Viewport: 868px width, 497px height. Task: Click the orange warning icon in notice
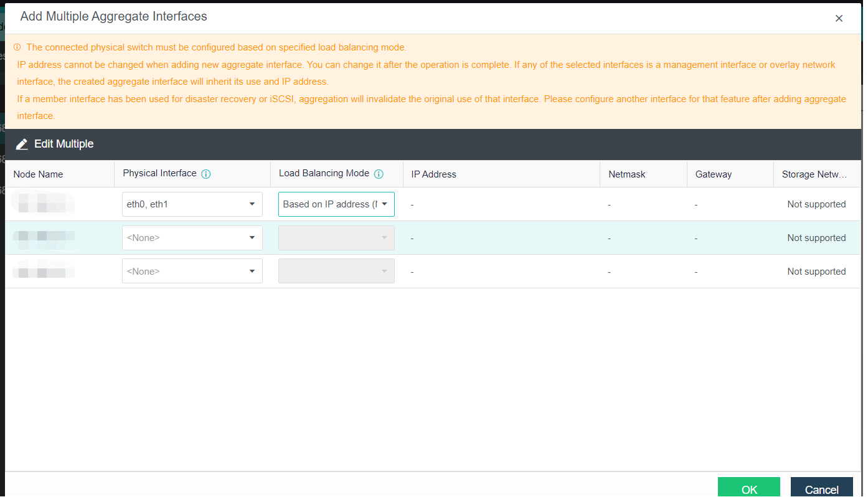pos(17,47)
